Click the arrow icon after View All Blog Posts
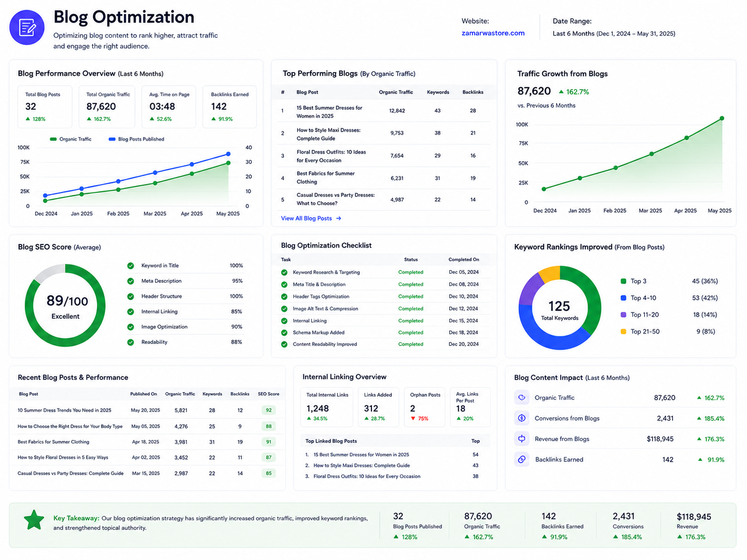Image resolution: width=747 pixels, height=560 pixels. (x=338, y=219)
